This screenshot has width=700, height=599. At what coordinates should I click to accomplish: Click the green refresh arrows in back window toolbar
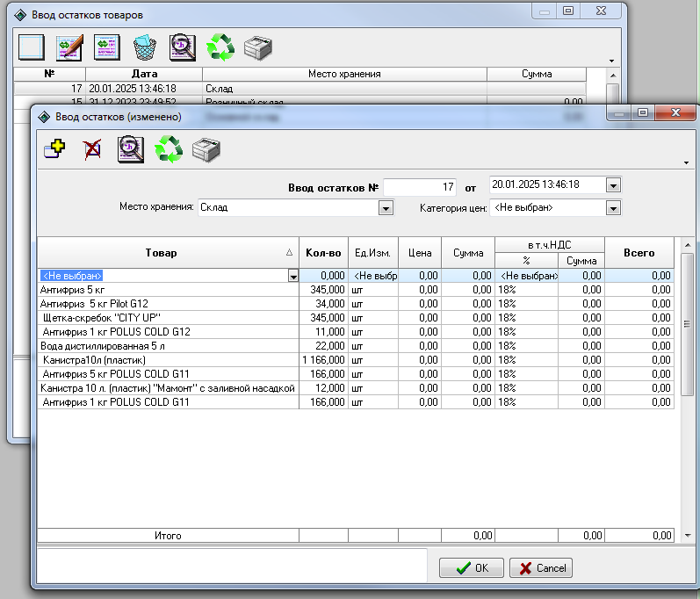coord(220,47)
